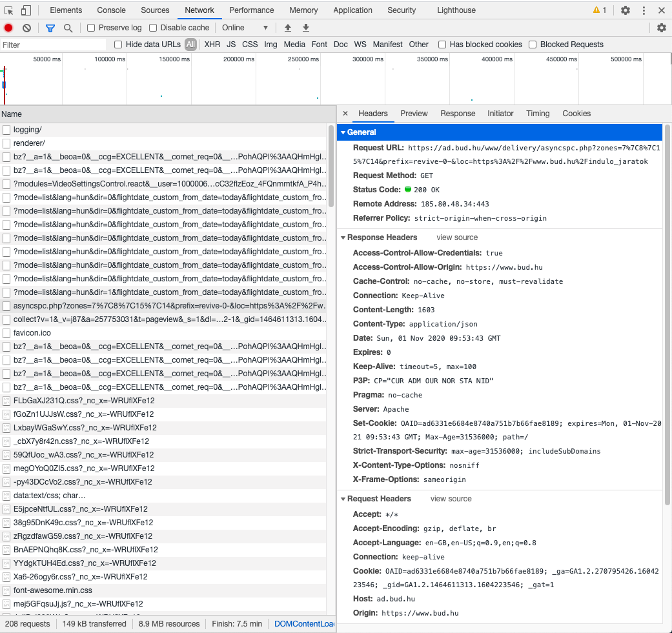Select the renderer/ request
This screenshot has height=633, width=672.
click(x=163, y=143)
